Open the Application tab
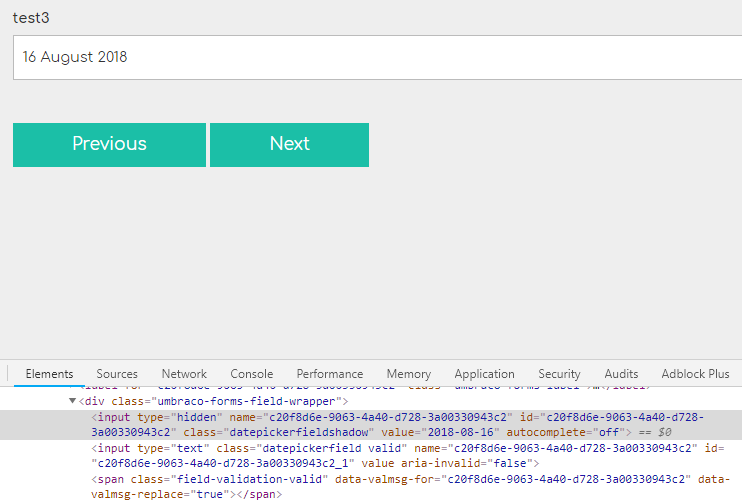This screenshot has width=742, height=502. tap(485, 374)
